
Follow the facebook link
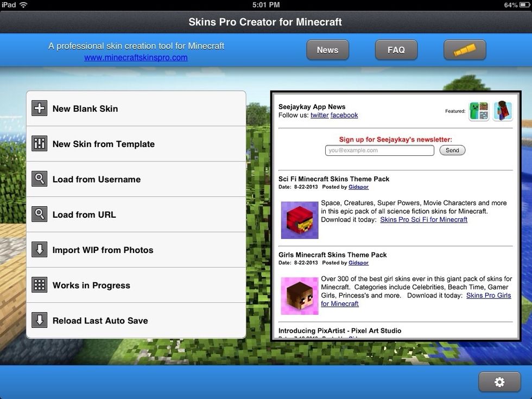[x=344, y=115]
